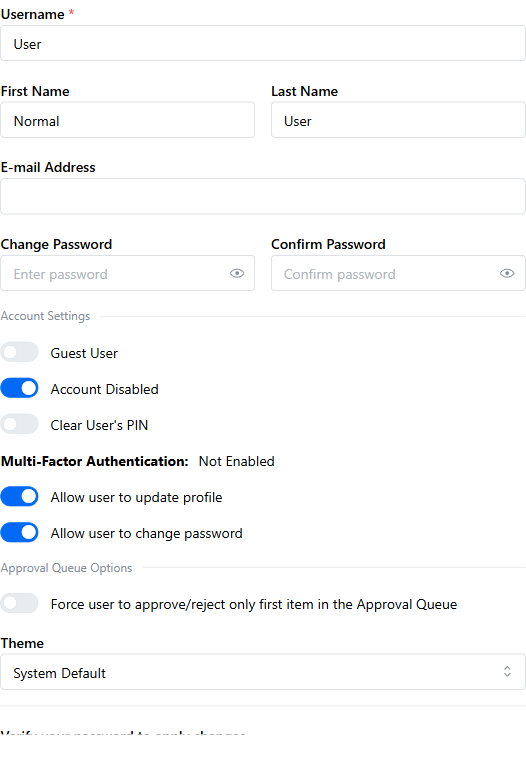Click the Not Enabled MFA status
The height and width of the screenshot is (784, 526).
236,461
